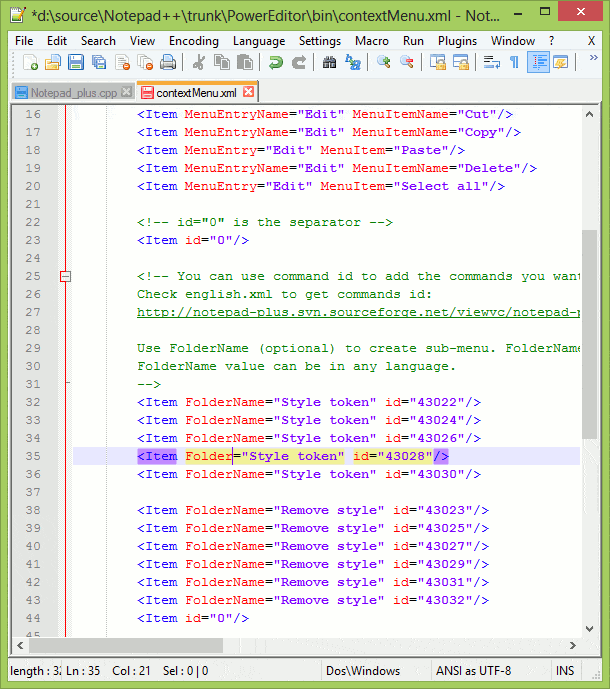Click the vertical scrollbar up arrow
This screenshot has height=689, width=610.
[590, 115]
